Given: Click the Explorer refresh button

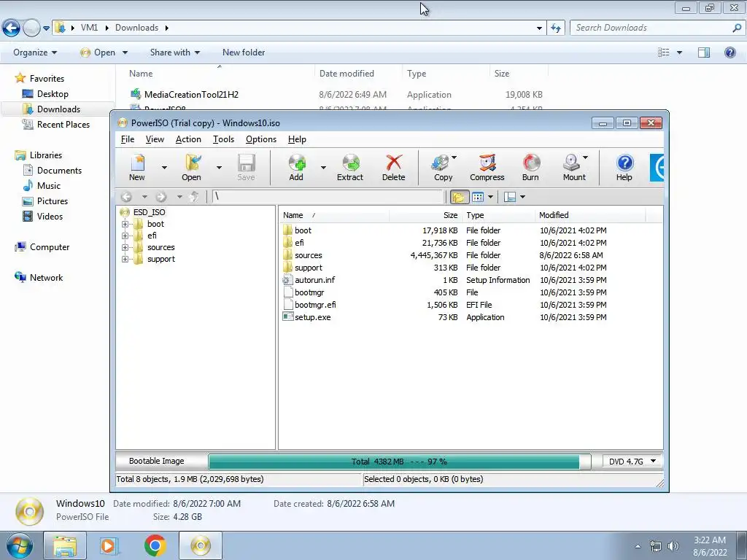Looking at the screenshot, I should pos(555,28).
